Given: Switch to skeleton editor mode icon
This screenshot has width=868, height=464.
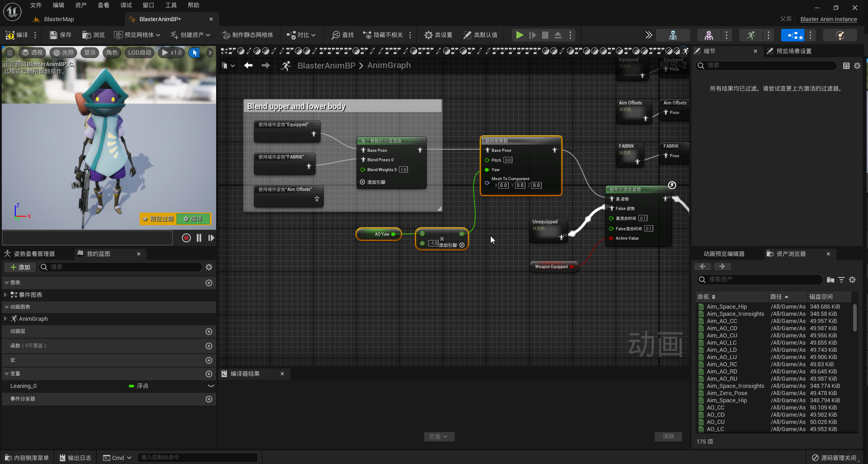Looking at the screenshot, I should (x=673, y=35).
